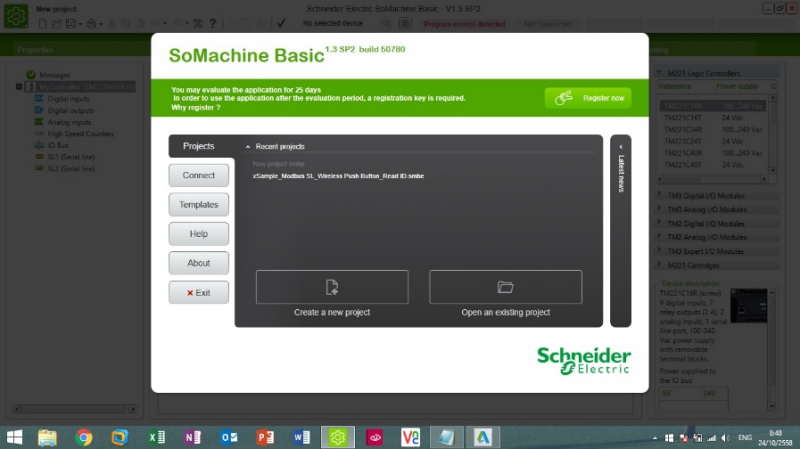800x449 pixels.
Task: Open PowerPoint from the taskbar
Action: point(265,437)
